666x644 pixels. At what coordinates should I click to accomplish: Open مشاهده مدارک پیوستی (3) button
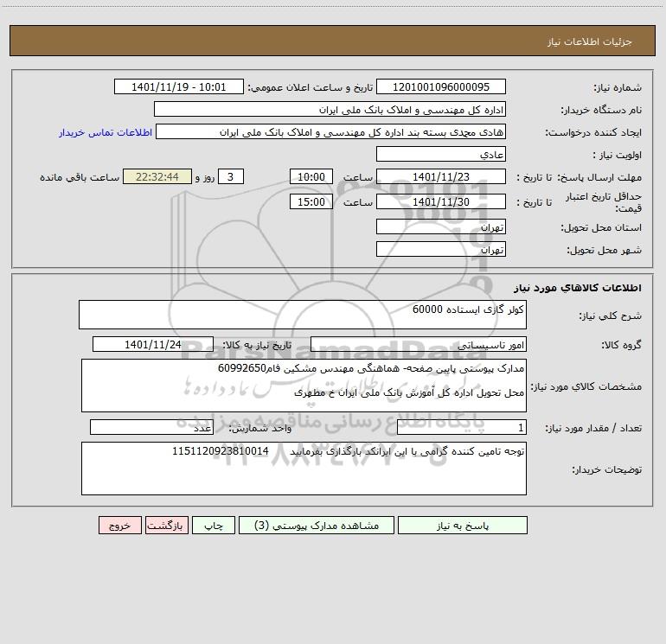pyautogui.click(x=317, y=525)
